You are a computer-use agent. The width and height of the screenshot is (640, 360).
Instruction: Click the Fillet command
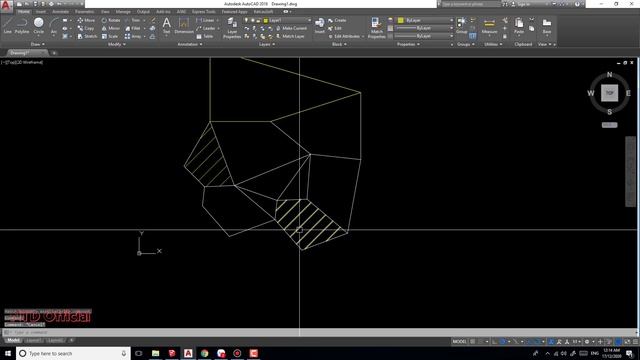click(x=133, y=28)
